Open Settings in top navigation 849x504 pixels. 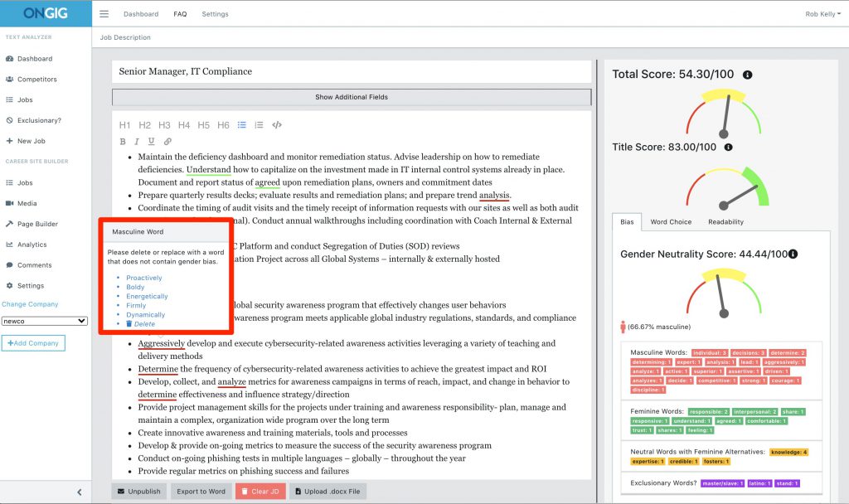[215, 14]
